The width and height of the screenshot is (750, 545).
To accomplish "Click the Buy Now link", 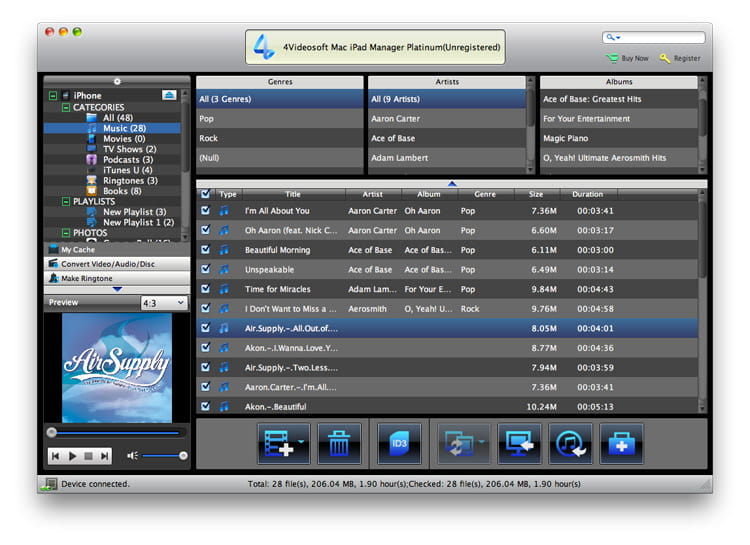I will pyautogui.click(x=635, y=58).
